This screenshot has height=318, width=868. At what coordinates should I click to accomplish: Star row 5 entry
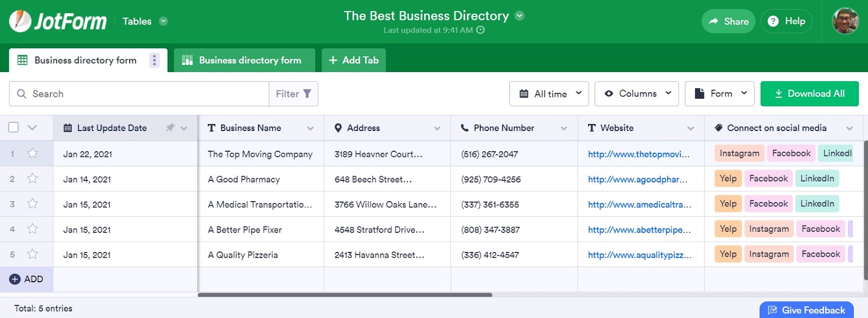coord(33,254)
